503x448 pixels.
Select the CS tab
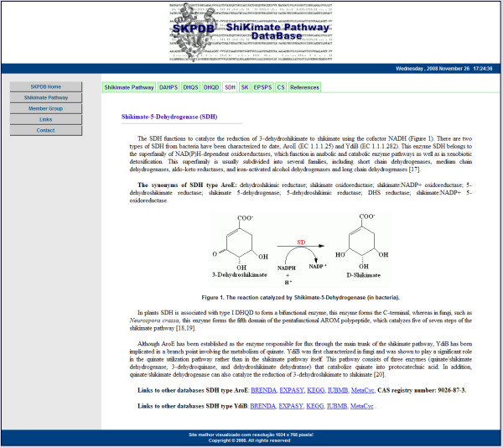pos(281,87)
